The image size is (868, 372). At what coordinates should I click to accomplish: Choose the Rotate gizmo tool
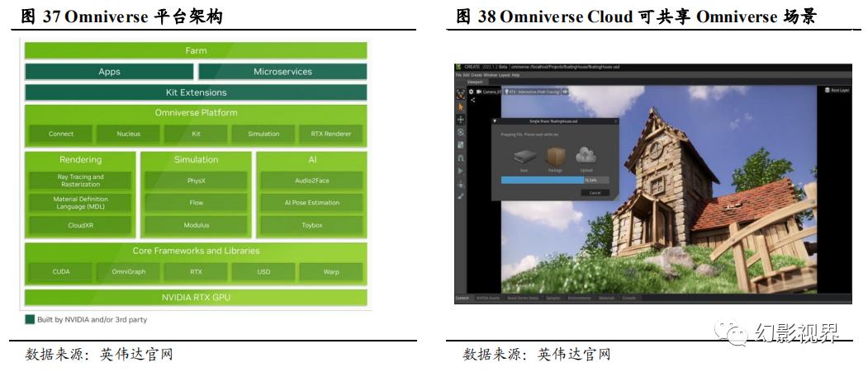(x=461, y=132)
